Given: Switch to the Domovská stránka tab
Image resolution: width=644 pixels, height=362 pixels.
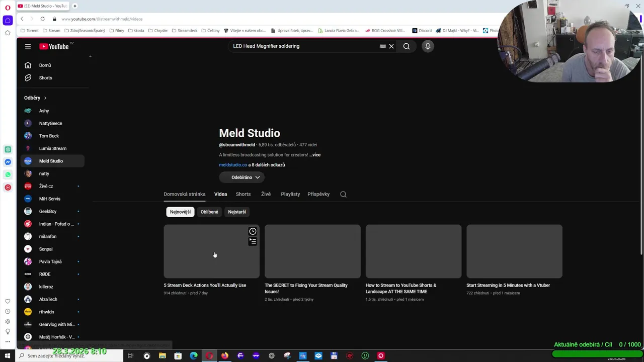Looking at the screenshot, I should click(x=184, y=194).
